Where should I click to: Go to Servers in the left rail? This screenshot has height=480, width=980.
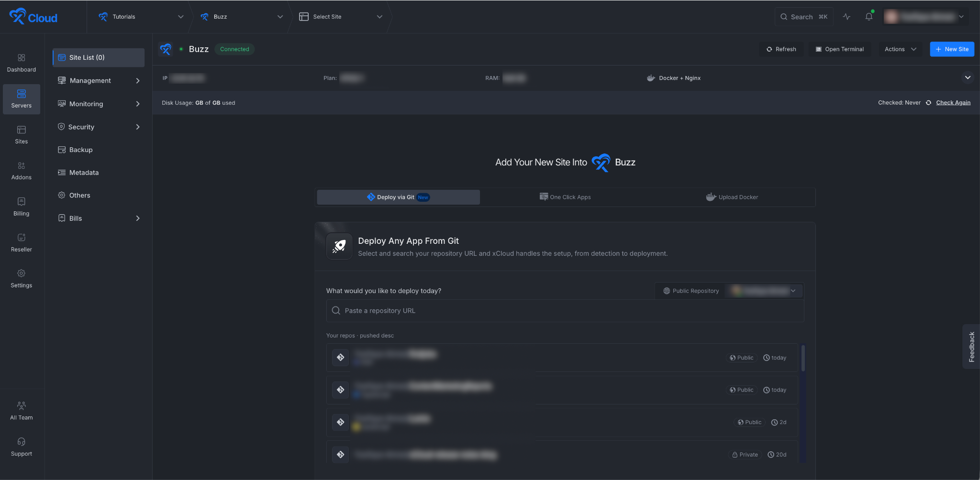pos(22,99)
